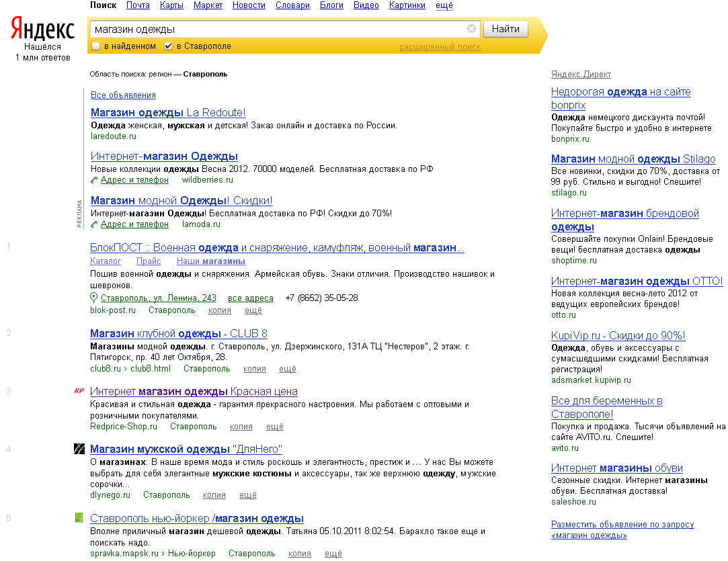This screenshot has height=561, width=728.
Task: Open "Все объявления" link above the ads
Action: pos(123,95)
